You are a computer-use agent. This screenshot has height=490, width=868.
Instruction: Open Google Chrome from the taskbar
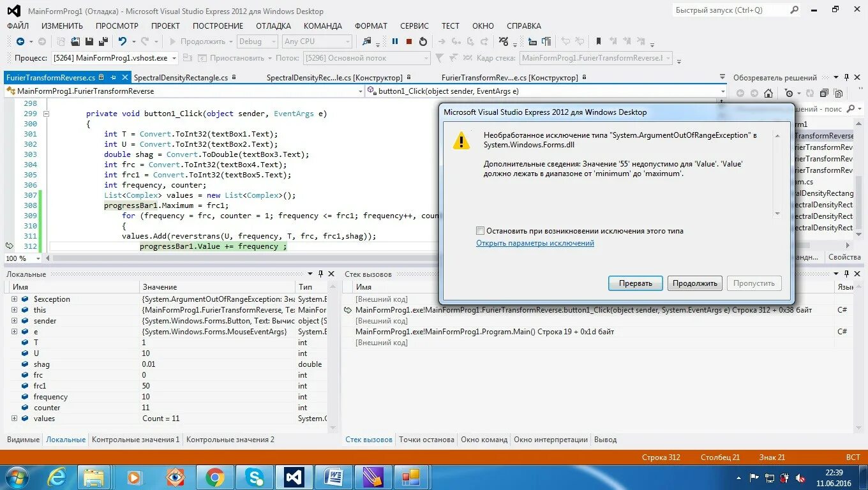click(x=214, y=477)
